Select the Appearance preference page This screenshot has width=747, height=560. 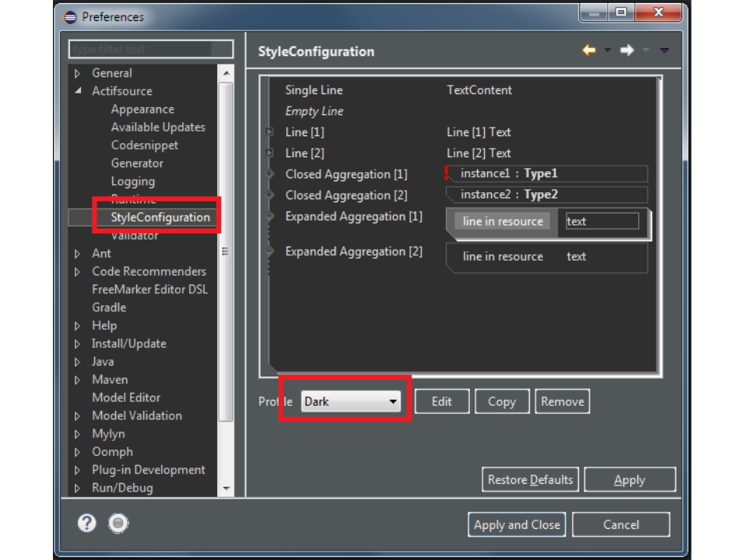(x=142, y=110)
